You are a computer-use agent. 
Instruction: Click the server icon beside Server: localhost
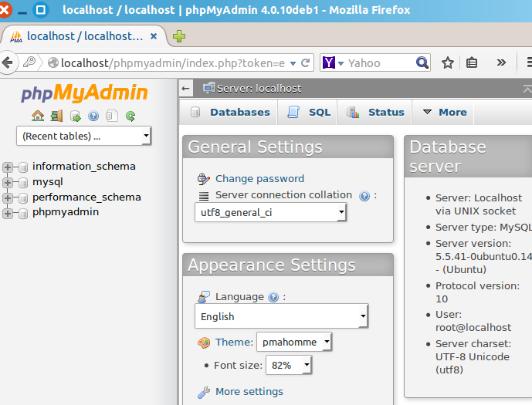[208, 88]
